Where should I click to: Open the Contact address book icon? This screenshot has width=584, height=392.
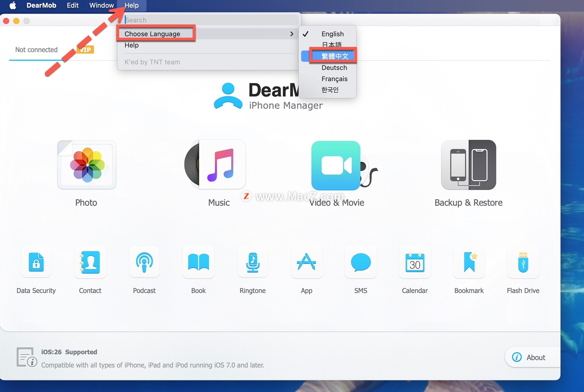tap(90, 262)
